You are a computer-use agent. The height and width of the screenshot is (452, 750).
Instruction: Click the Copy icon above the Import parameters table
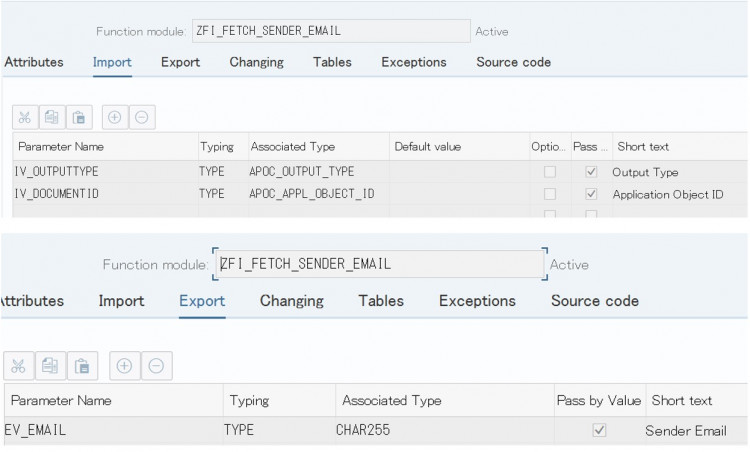52,117
